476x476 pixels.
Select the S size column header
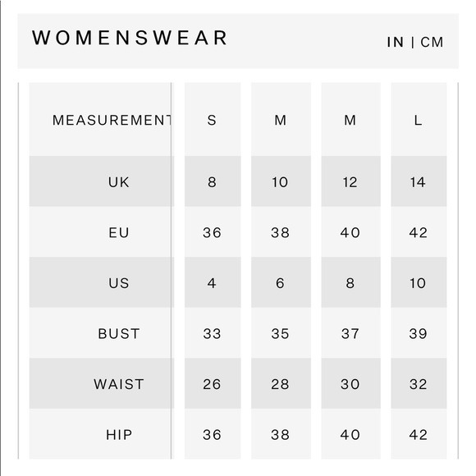tap(213, 120)
